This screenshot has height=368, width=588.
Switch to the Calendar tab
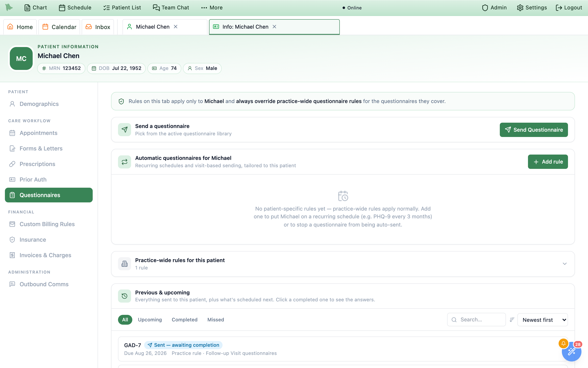coord(59,27)
